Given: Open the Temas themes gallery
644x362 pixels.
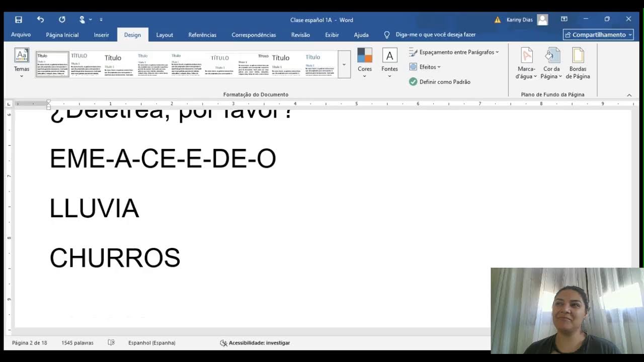Looking at the screenshot, I should (x=22, y=63).
